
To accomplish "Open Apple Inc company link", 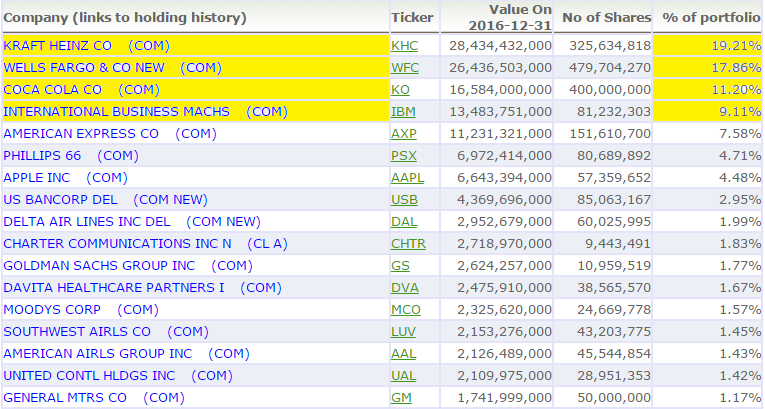I will 66,178.
